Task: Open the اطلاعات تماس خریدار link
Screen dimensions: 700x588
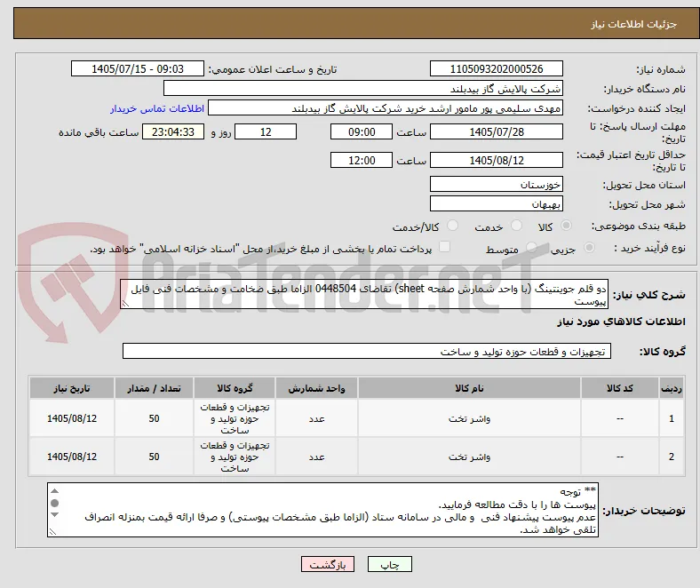Action: tap(157, 108)
